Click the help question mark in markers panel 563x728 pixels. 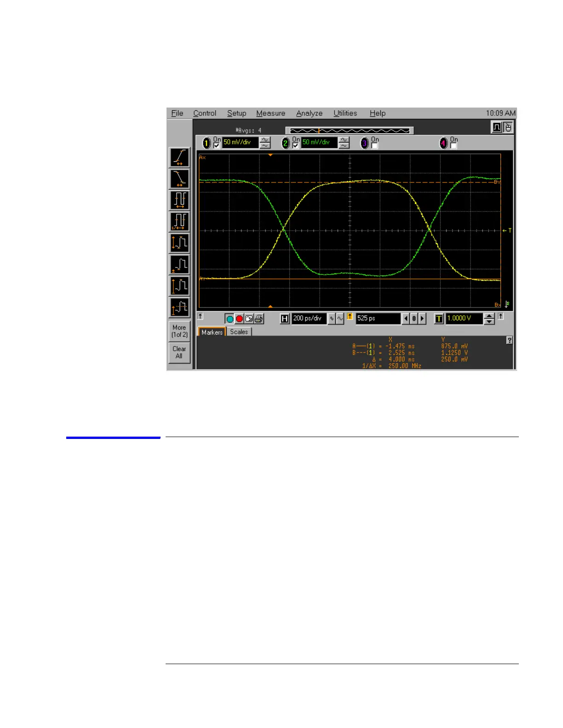[x=509, y=341]
